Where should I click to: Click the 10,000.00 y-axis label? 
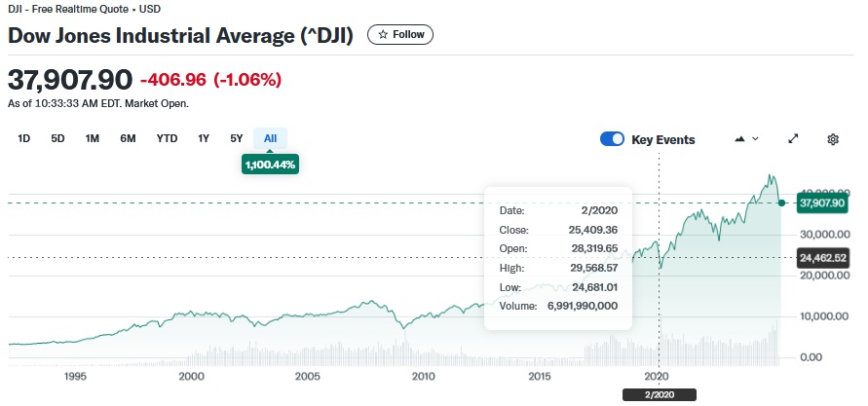(824, 317)
